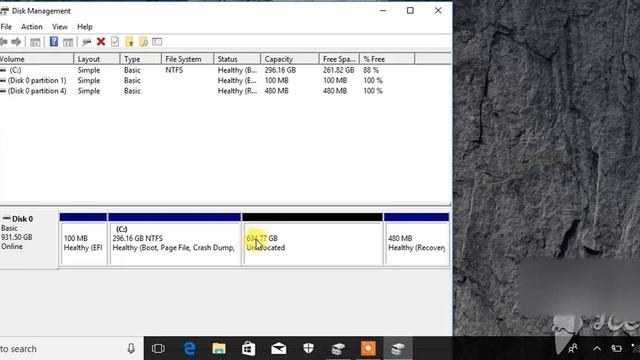Click folder icon with green up arrow

(129, 42)
